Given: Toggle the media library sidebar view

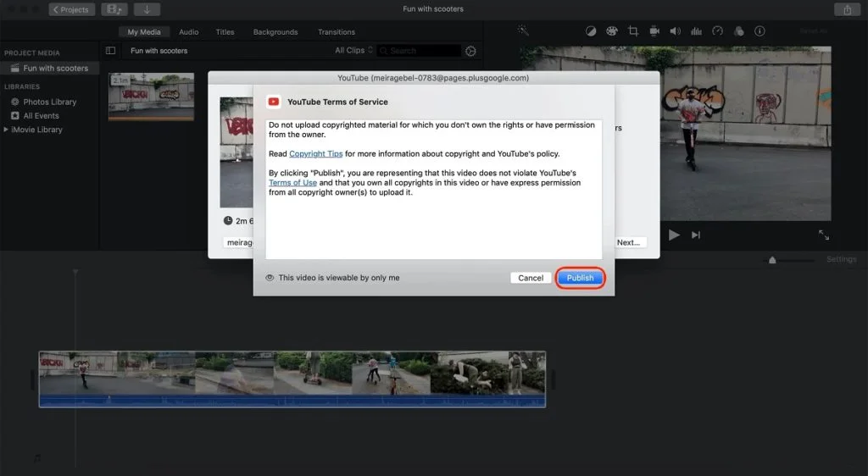Looking at the screenshot, I should click(x=110, y=51).
